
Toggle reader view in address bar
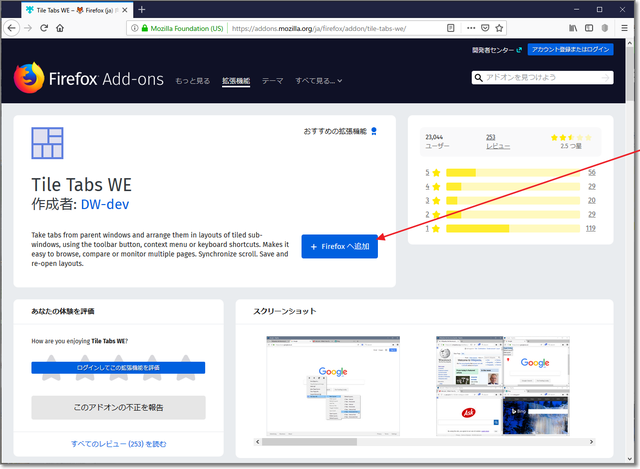[451, 28]
